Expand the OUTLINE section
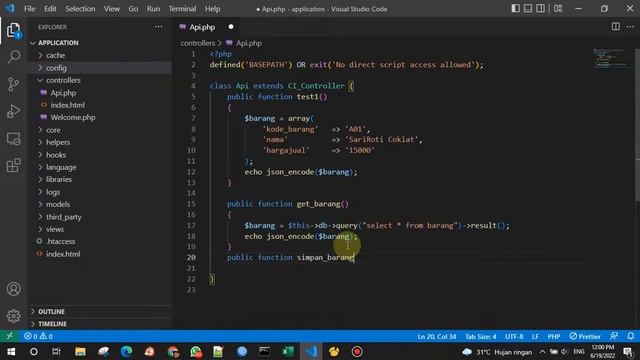640x360 pixels. coord(100,311)
